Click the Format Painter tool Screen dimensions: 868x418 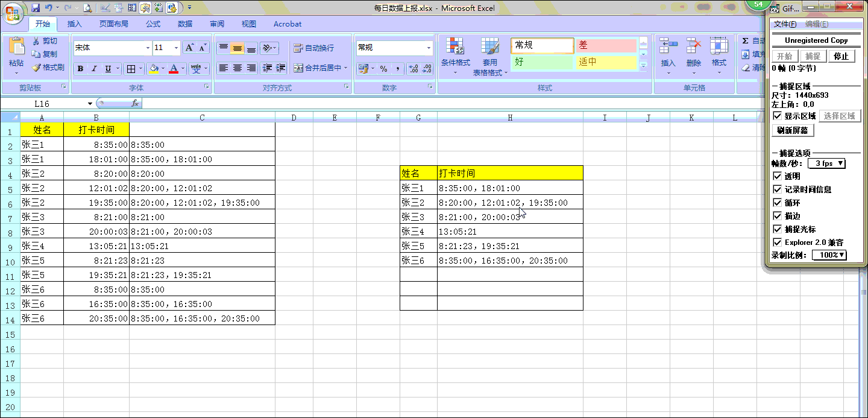(x=48, y=68)
